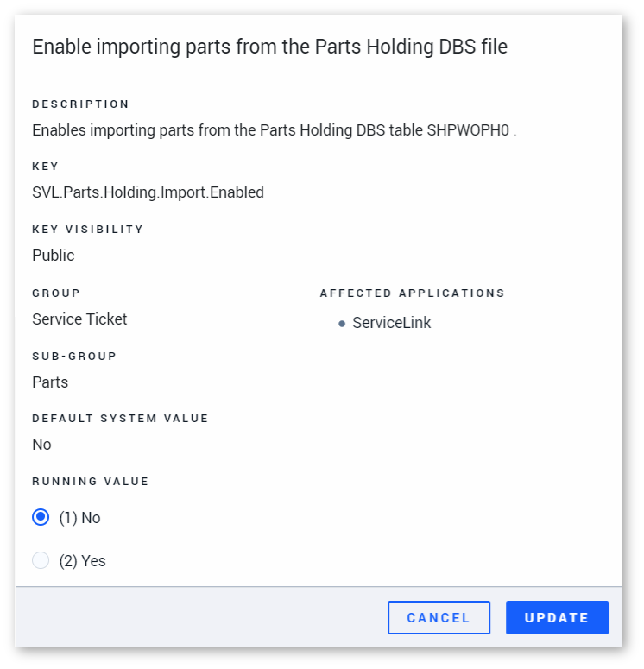Click the Parts sub-group value
This screenshot has height=669, width=644.
click(50, 382)
